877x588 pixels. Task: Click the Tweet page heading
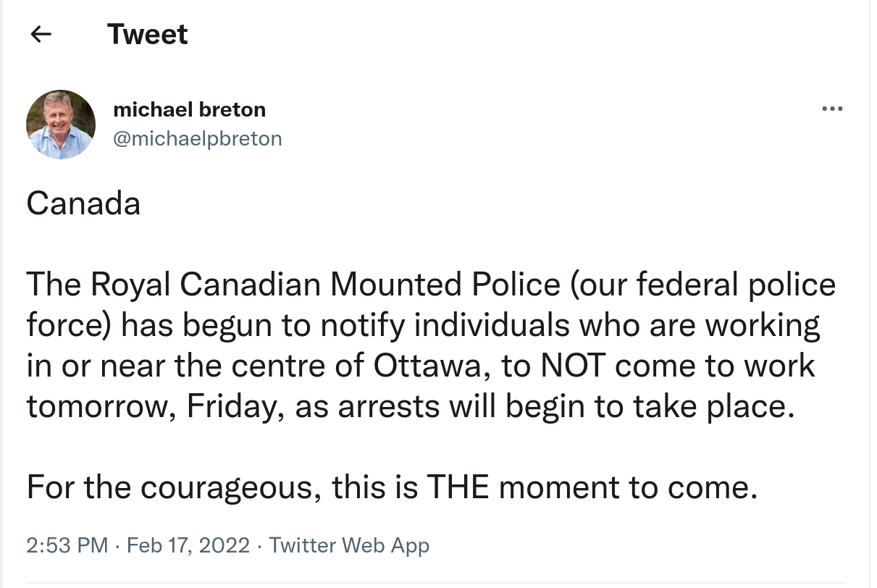coord(148,34)
